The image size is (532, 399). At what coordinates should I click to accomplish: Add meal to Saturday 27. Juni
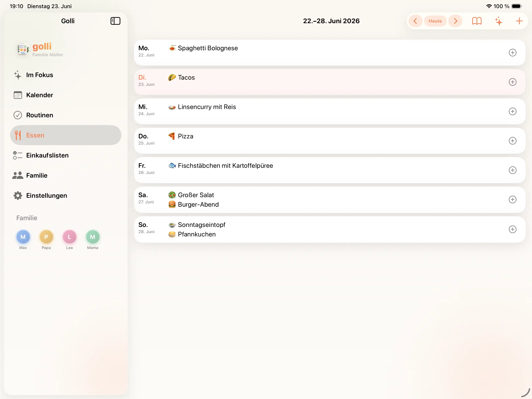coord(512,199)
